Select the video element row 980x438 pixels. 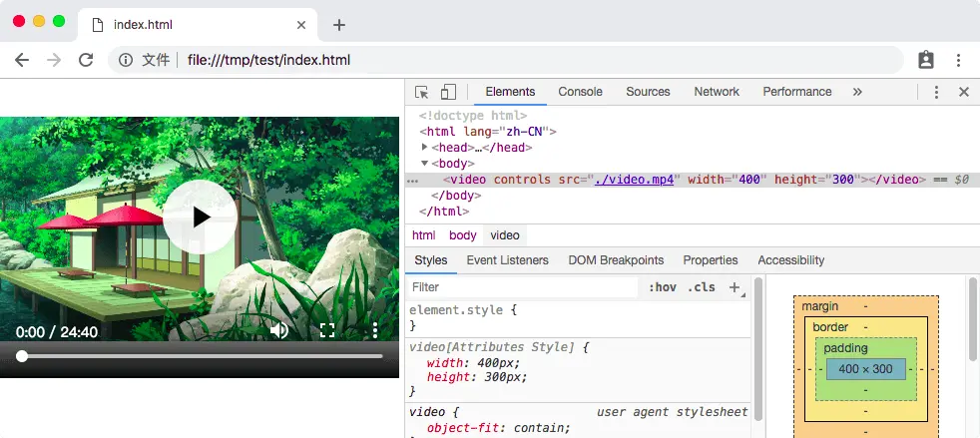tap(693, 180)
